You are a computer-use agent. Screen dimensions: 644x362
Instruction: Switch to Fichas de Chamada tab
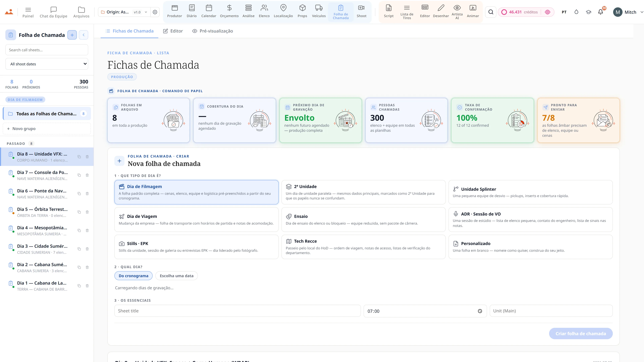[x=129, y=31]
